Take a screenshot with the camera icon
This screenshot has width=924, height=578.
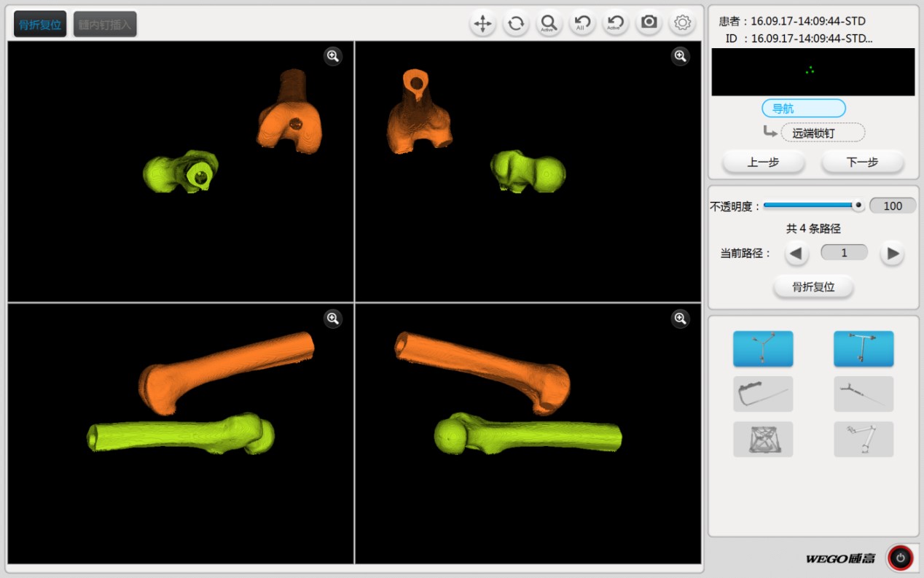click(649, 23)
